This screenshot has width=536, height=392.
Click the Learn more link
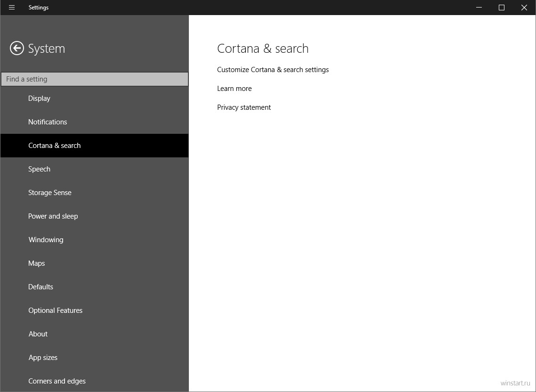(x=234, y=89)
